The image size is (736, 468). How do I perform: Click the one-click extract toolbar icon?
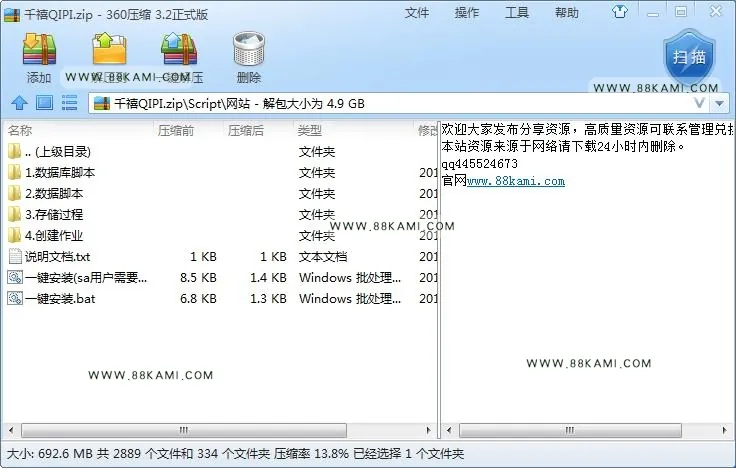(x=178, y=48)
